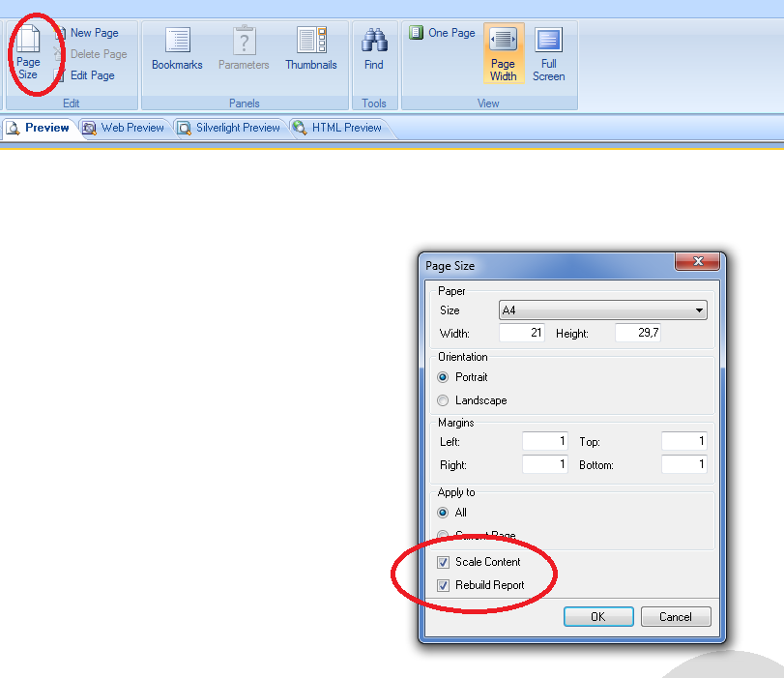Image resolution: width=784 pixels, height=678 pixels.
Task: Select Portrait orientation
Action: pyautogui.click(x=462, y=377)
